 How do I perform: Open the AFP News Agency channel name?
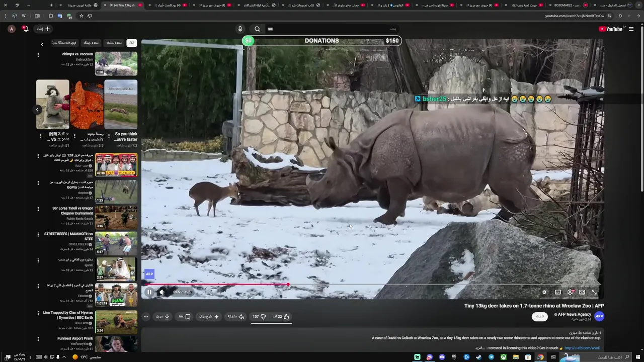[x=574, y=314]
